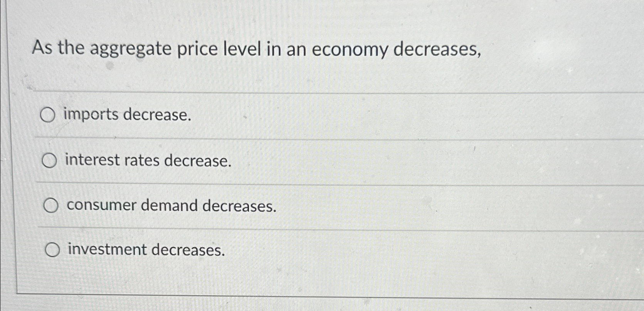Click the text "investment decreases."
The width and height of the screenshot is (644, 311).
(x=146, y=250)
